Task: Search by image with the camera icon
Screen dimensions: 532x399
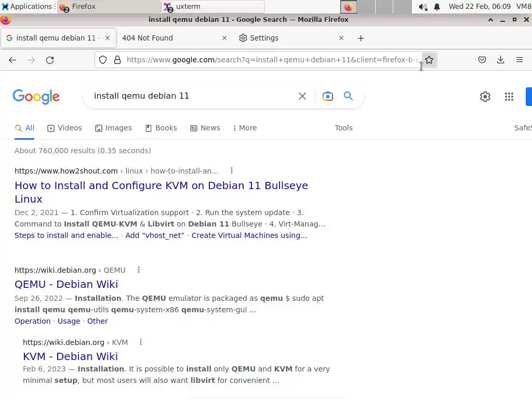Action: click(x=328, y=96)
